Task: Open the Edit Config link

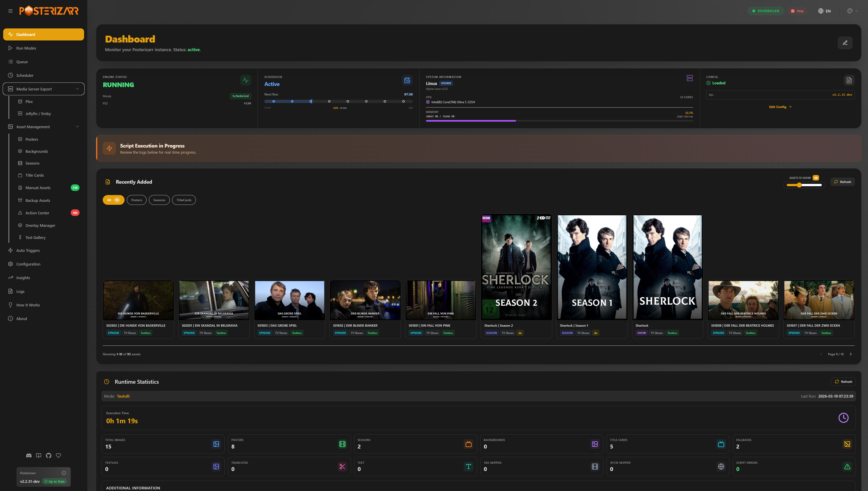Action: (780, 107)
